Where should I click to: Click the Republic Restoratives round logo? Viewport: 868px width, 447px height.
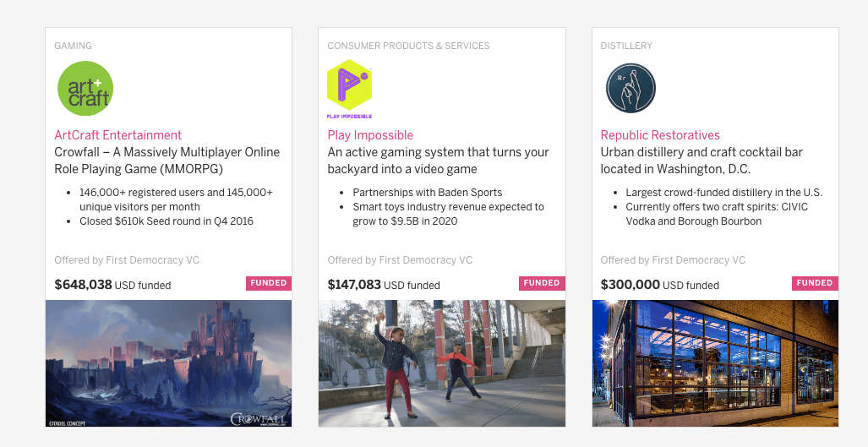pyautogui.click(x=631, y=89)
